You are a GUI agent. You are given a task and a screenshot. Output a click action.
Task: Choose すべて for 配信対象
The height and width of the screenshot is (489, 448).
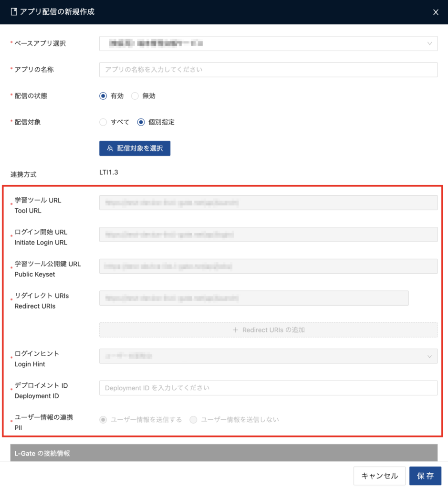tap(103, 122)
